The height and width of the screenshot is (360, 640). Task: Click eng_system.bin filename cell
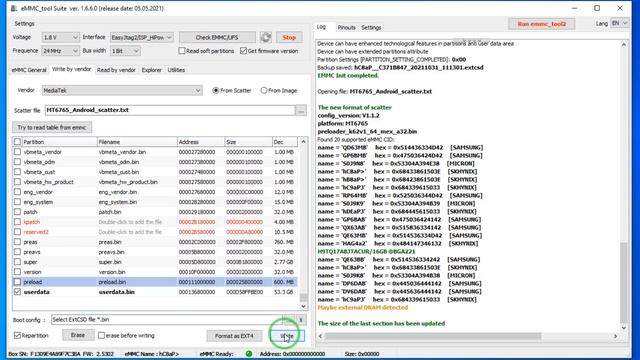point(118,202)
